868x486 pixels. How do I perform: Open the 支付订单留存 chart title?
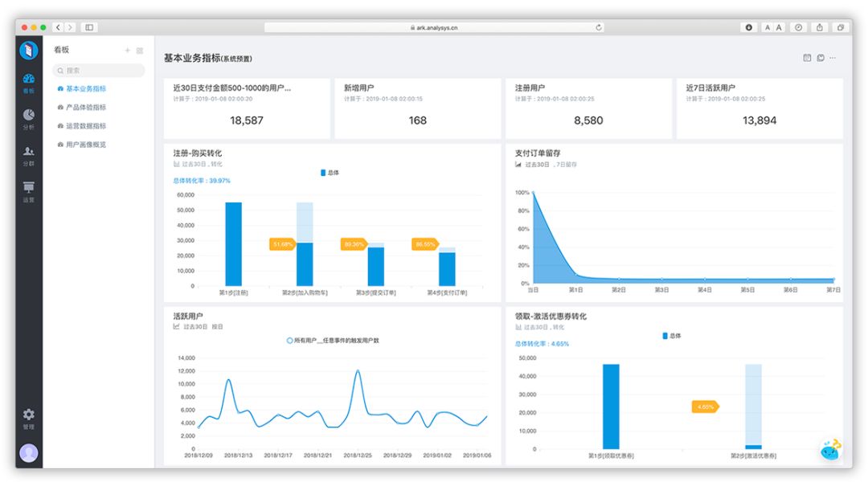538,153
